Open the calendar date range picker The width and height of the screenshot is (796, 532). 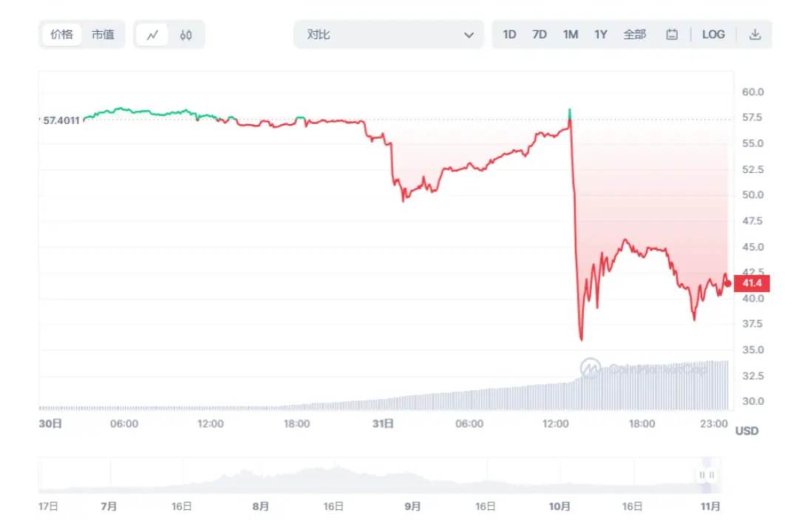coord(672,35)
